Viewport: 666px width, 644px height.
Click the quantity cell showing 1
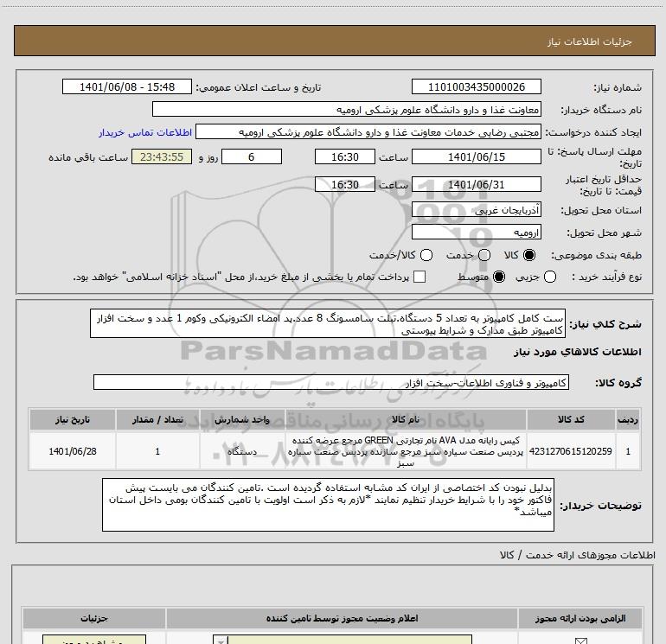click(x=157, y=451)
